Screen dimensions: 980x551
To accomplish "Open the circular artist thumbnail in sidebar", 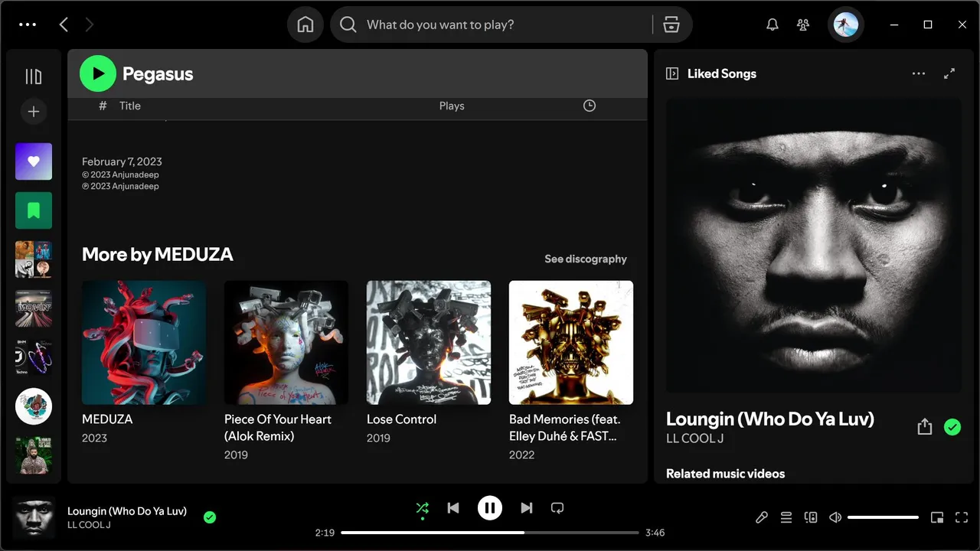I will point(34,406).
